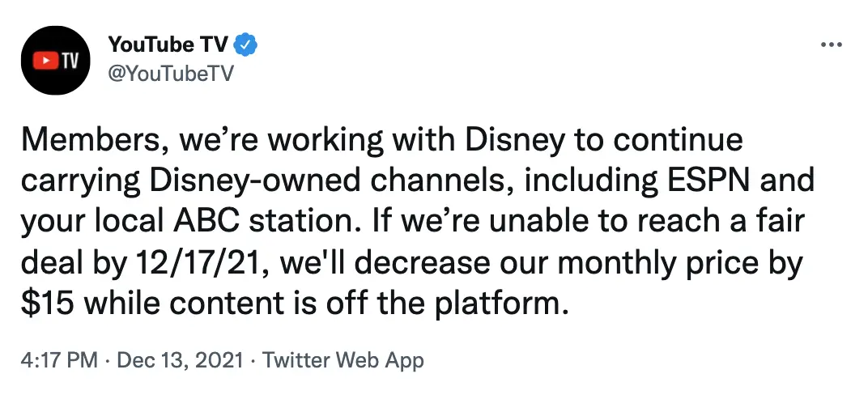Viewport: 868px width, 395px height.
Task: Click the red play logo in avatar
Action: [x=44, y=61]
